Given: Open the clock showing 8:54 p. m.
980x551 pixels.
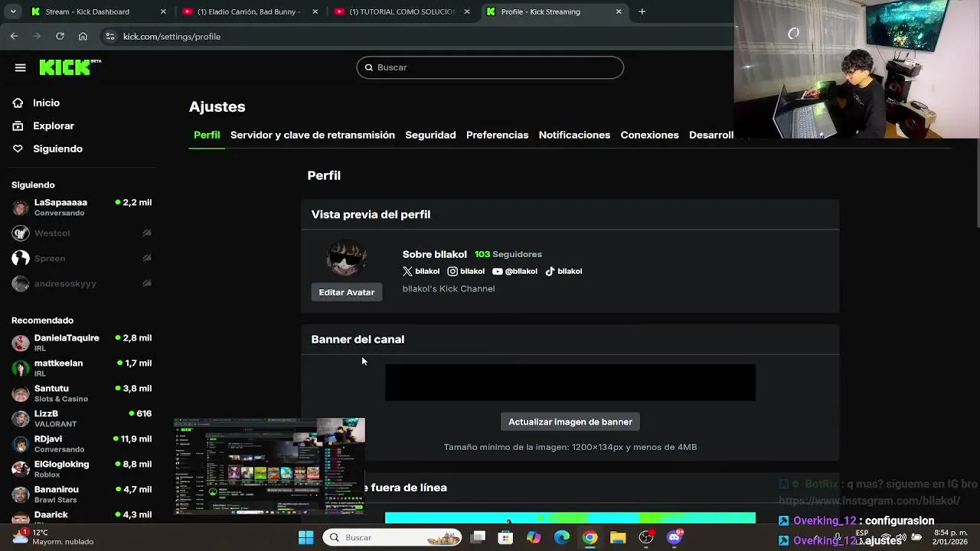Looking at the screenshot, I should pyautogui.click(x=951, y=536).
